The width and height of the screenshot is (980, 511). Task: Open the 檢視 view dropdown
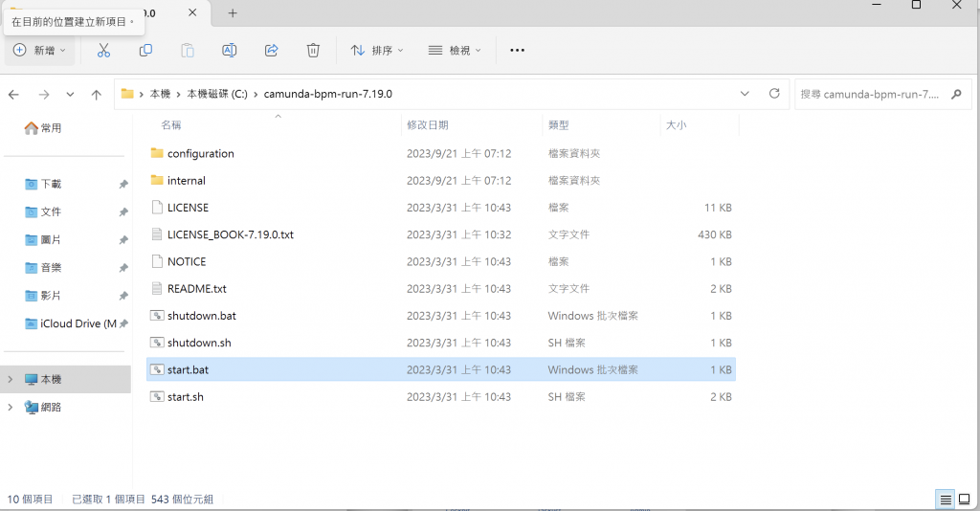tap(455, 50)
